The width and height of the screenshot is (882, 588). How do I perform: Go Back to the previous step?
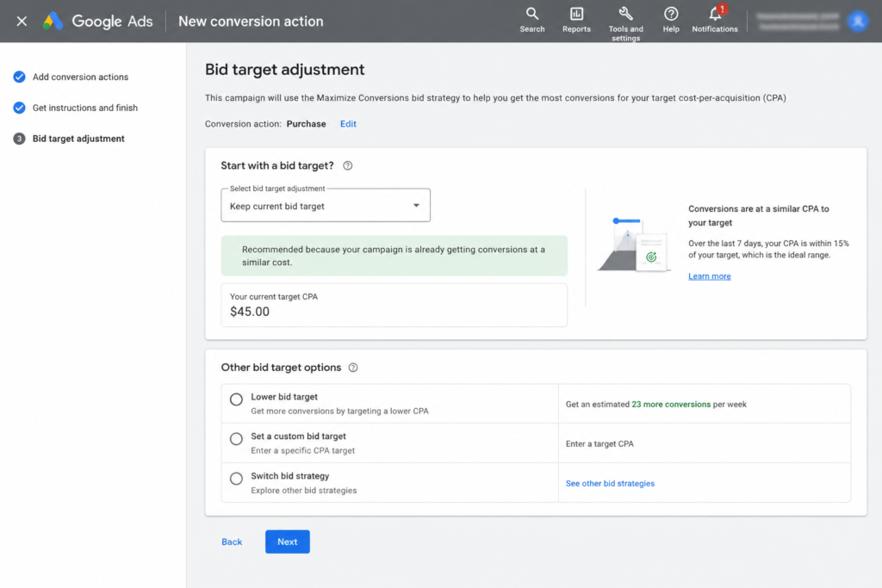[232, 542]
